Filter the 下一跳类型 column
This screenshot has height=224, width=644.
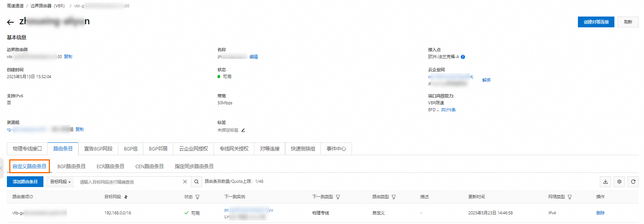(338, 197)
